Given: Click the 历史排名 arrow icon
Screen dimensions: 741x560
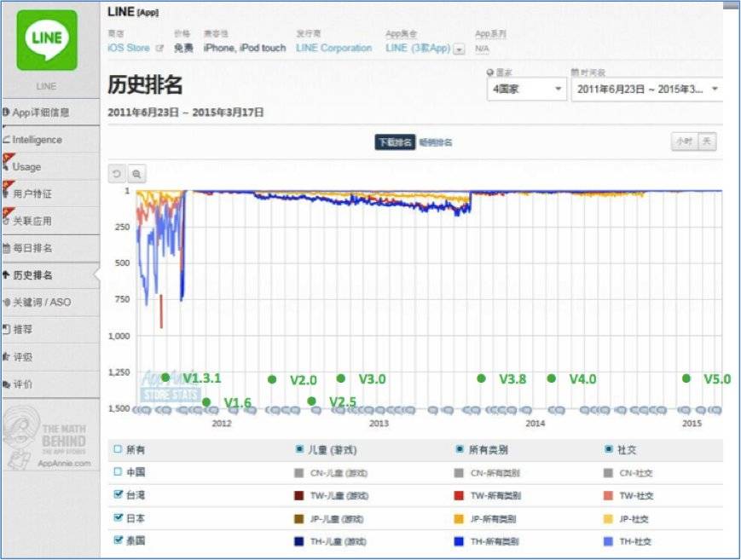Looking at the screenshot, I should point(6,274).
